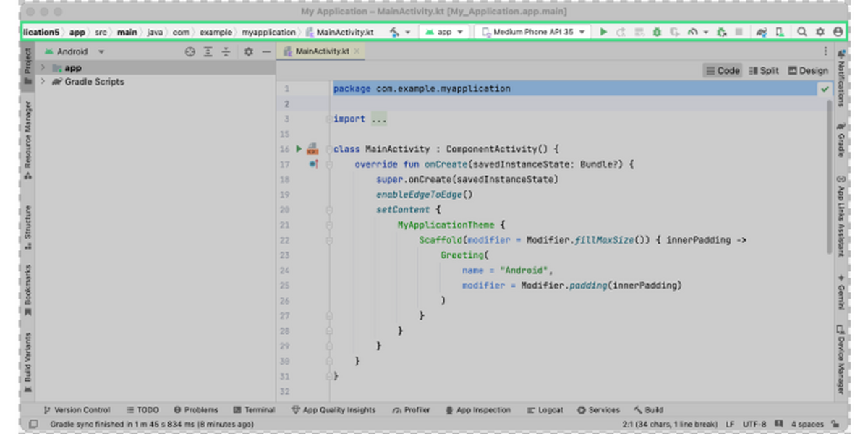Click the editor vertical scrollbar
868x434 pixels.
[829, 177]
